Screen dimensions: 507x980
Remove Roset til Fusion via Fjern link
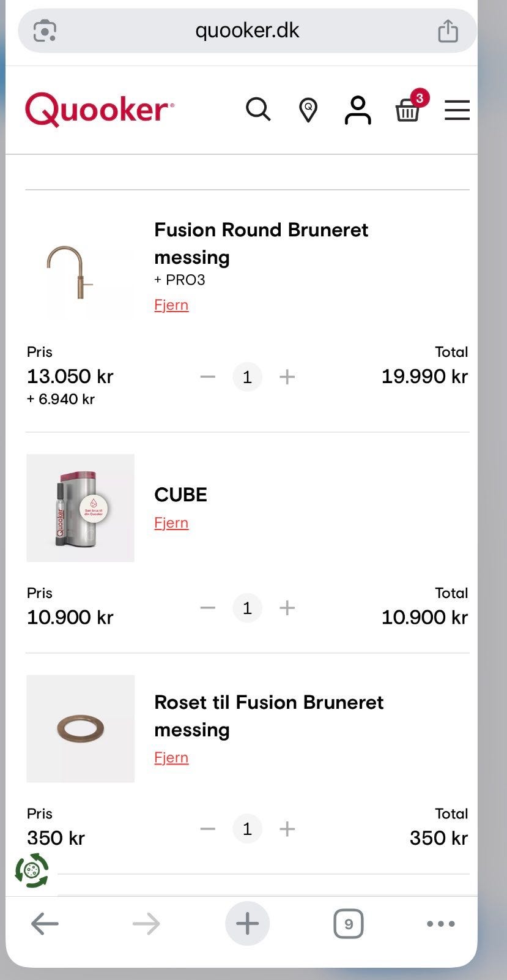(171, 757)
